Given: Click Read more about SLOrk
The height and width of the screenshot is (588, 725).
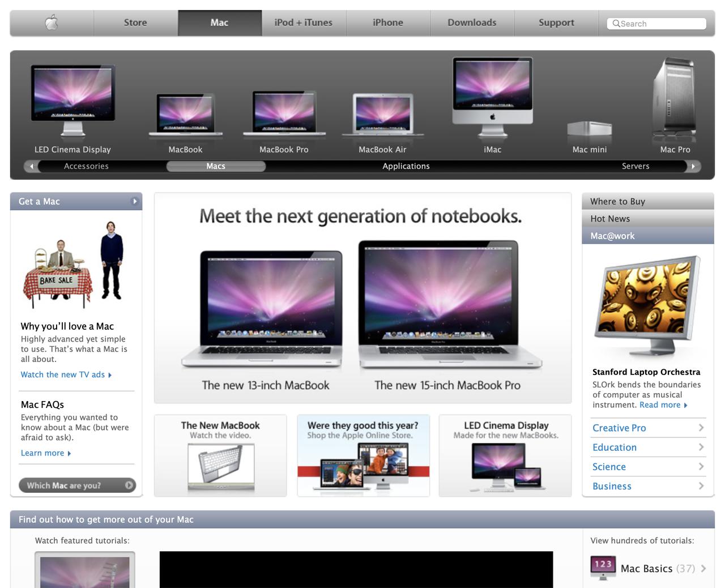Looking at the screenshot, I should (x=663, y=405).
